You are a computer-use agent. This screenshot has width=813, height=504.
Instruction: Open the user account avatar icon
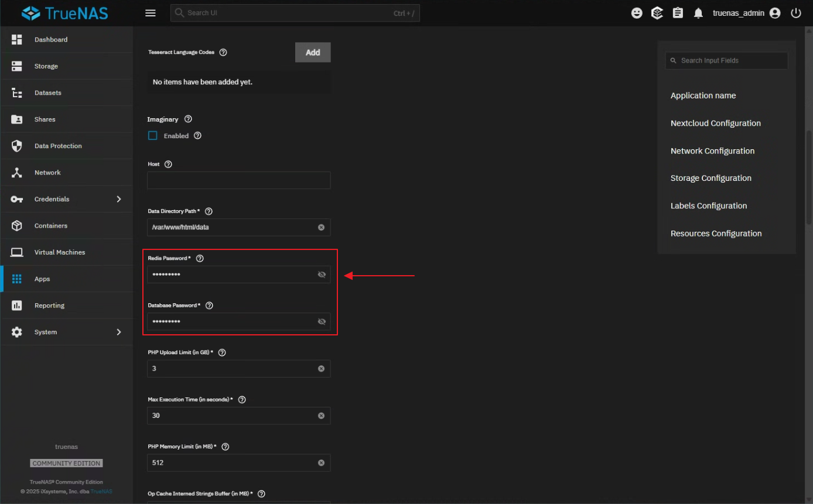(x=775, y=13)
